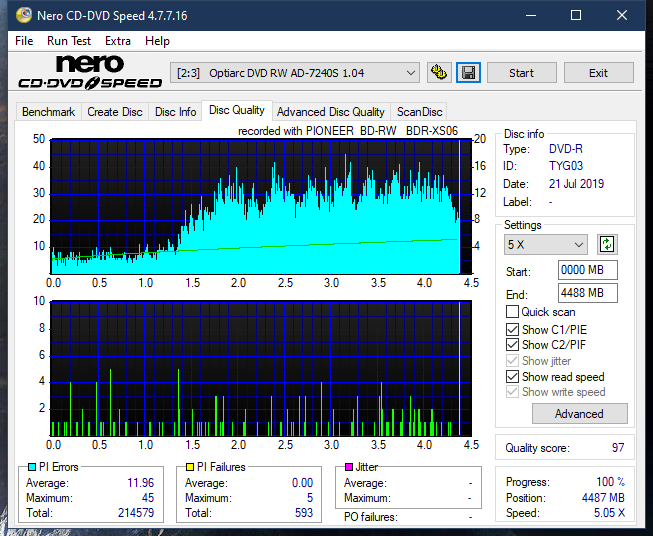This screenshot has height=536, width=653.
Task: Maximize the Nero window
Action: click(576, 15)
